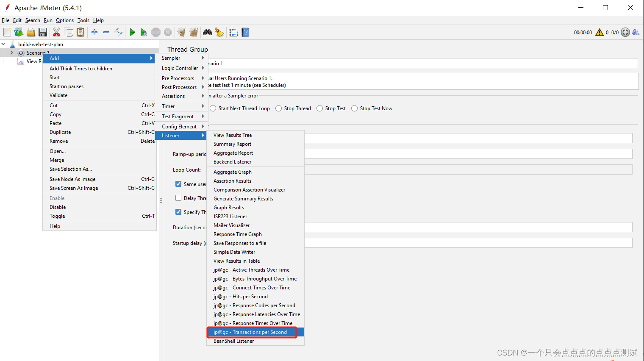Expand the Post Processors submenu
The width and height of the screenshot is (644, 361).
point(182,87)
